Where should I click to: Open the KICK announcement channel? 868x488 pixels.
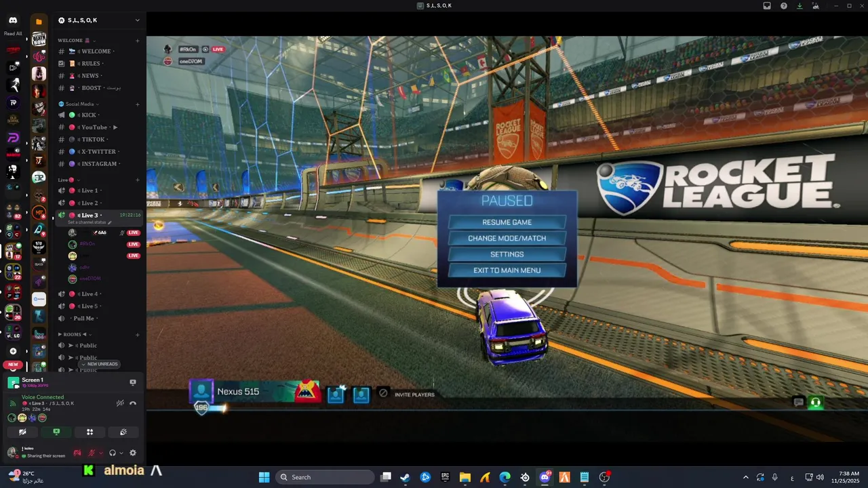point(99,115)
